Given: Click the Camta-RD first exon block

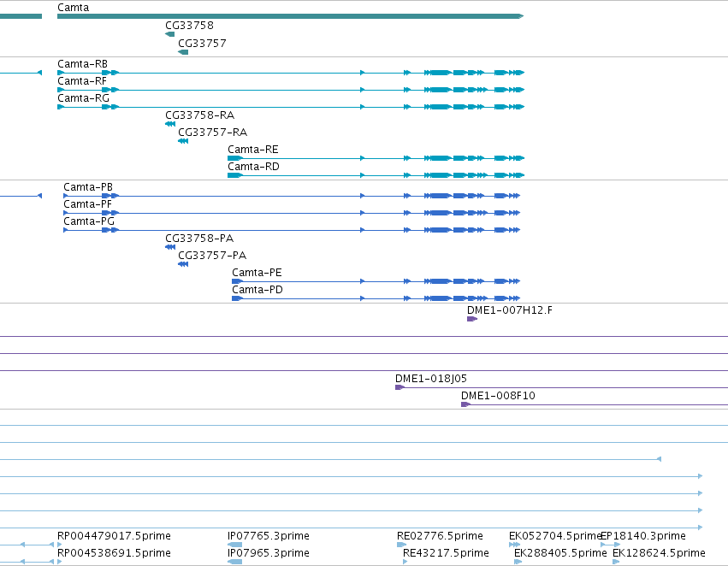Looking at the screenshot, I should coord(235,175).
